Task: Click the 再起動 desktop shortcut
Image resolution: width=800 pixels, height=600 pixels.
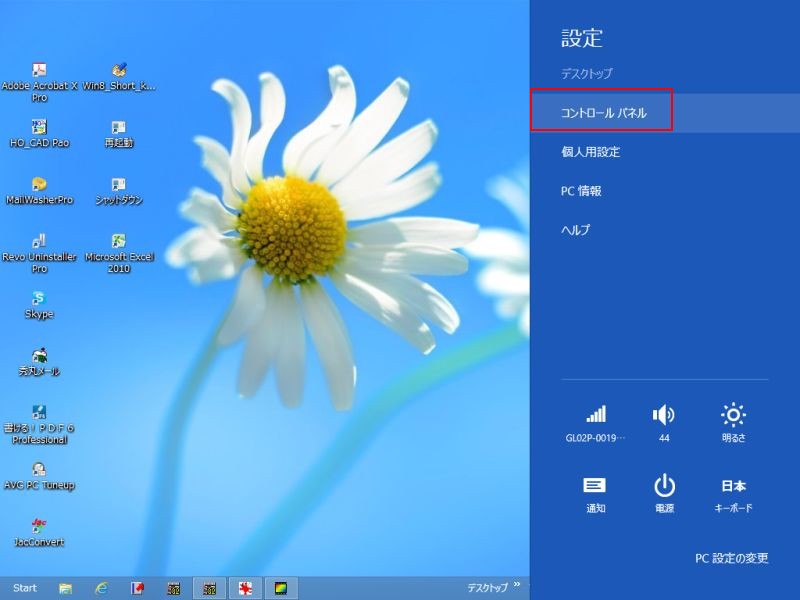Action: coord(119,128)
